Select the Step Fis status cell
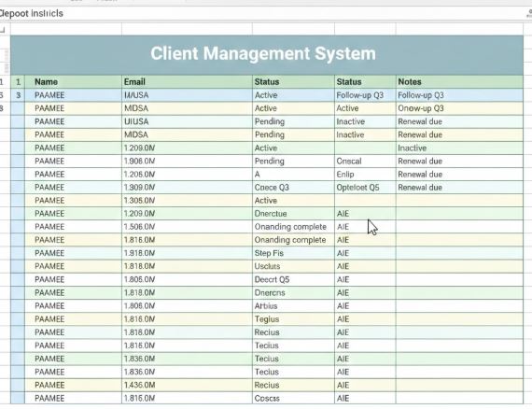Viewport: 532px width, 409px height. click(293, 253)
